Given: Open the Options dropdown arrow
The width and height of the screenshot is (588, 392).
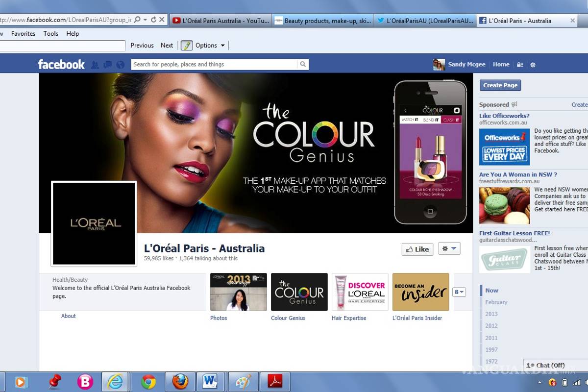Looking at the screenshot, I should tap(222, 45).
